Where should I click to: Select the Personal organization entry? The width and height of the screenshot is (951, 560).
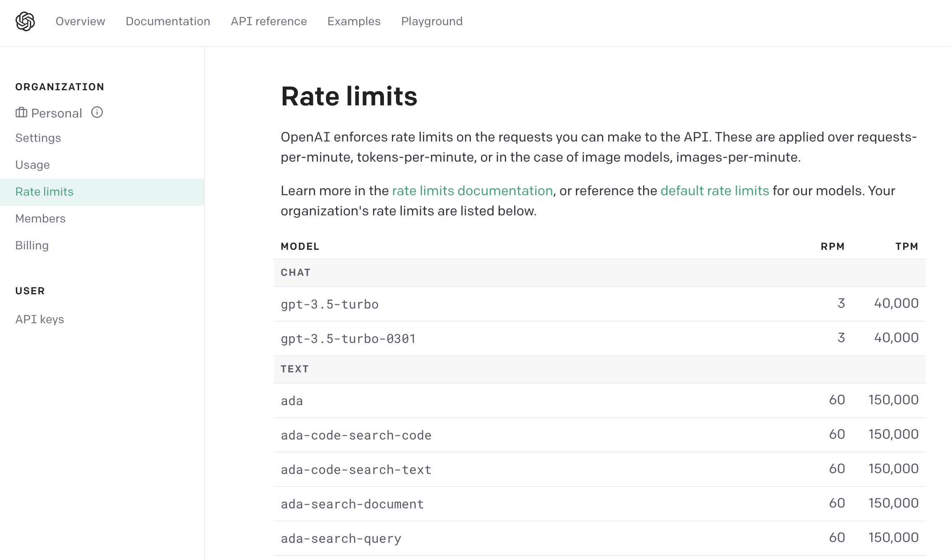tap(56, 113)
